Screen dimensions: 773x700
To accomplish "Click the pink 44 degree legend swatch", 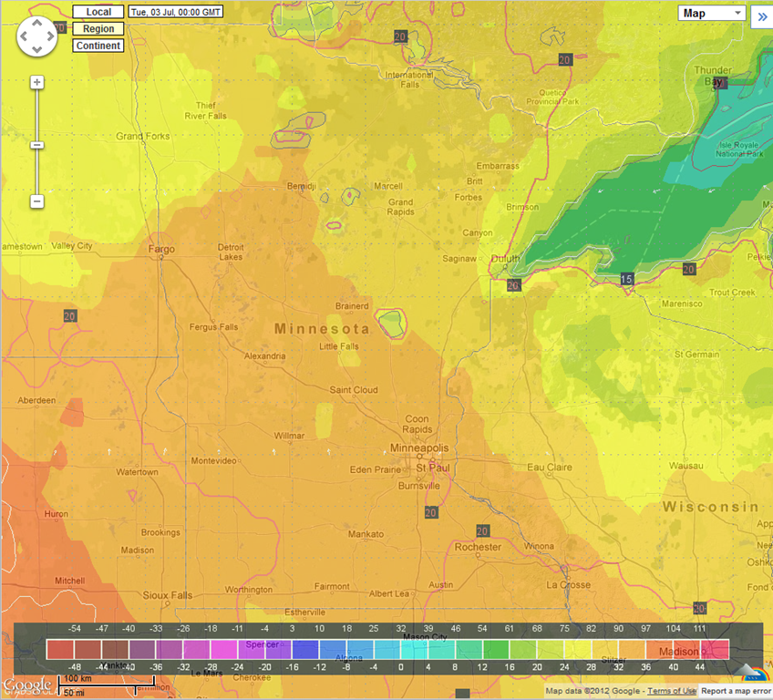I will pos(715,650).
